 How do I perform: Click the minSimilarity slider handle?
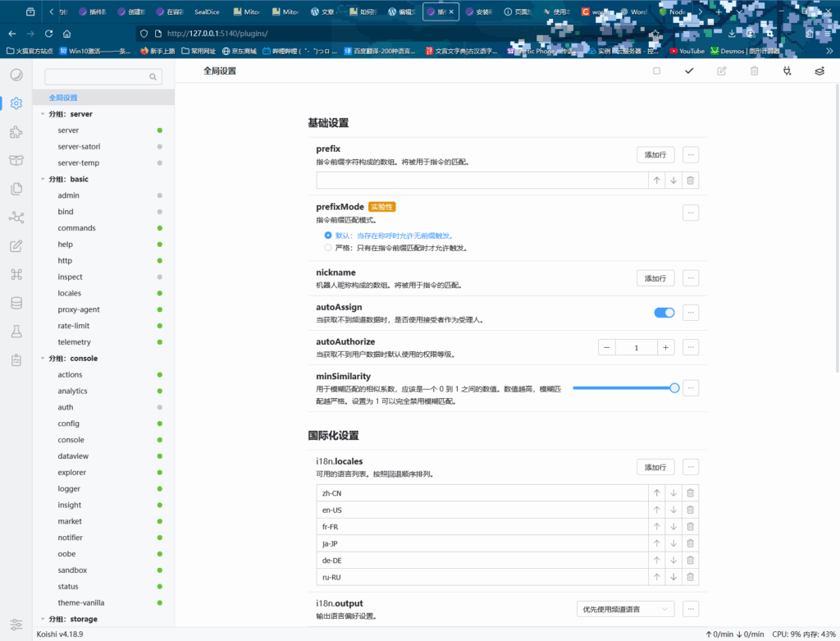(x=674, y=387)
